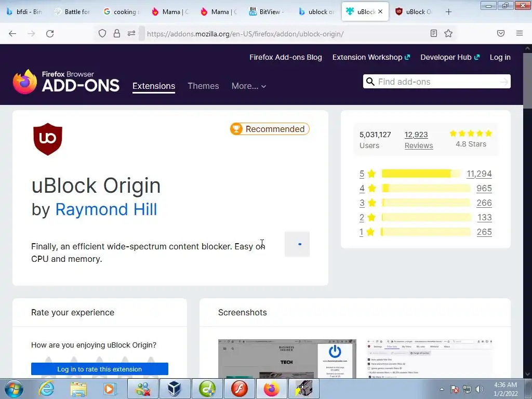This screenshot has height=399, width=532.
Task: Click the uBlock Origin shield logo
Action: pos(48,139)
